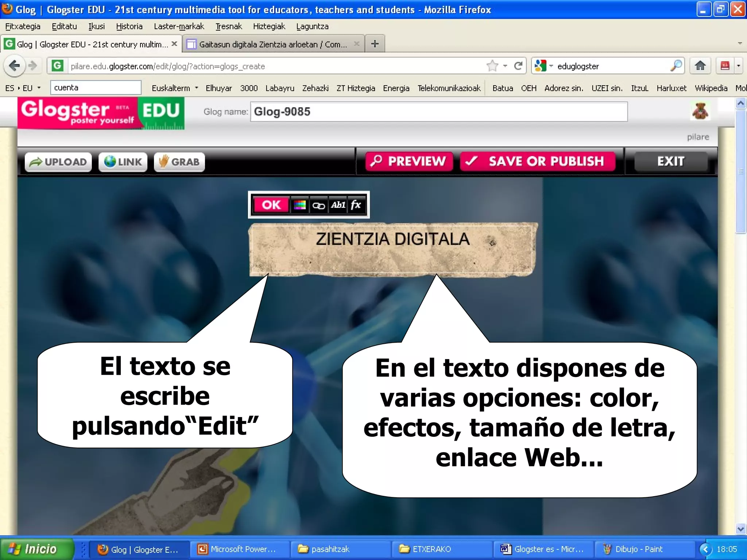This screenshot has height=560, width=747.
Task: Click page scrollbar down arrow
Action: tap(740, 529)
